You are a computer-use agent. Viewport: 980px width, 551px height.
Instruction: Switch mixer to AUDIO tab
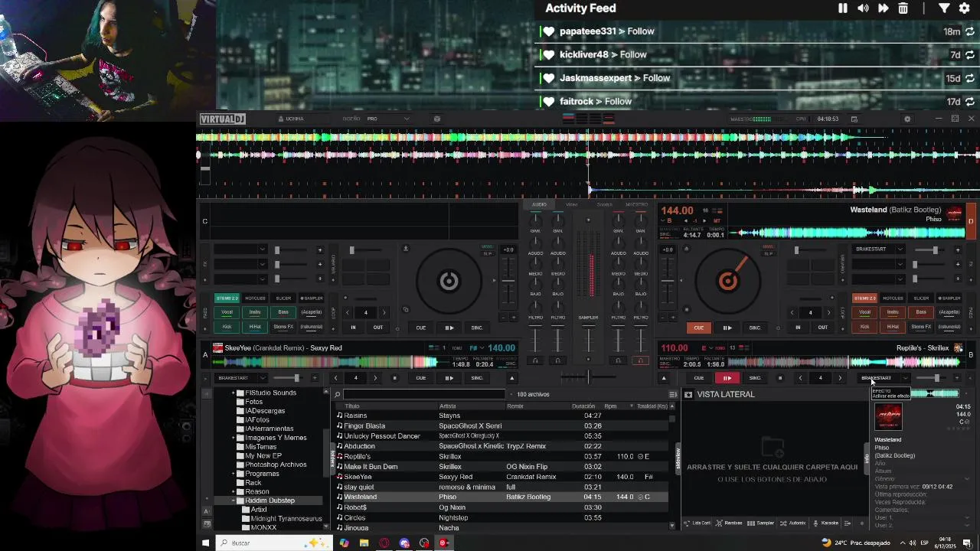(x=540, y=205)
